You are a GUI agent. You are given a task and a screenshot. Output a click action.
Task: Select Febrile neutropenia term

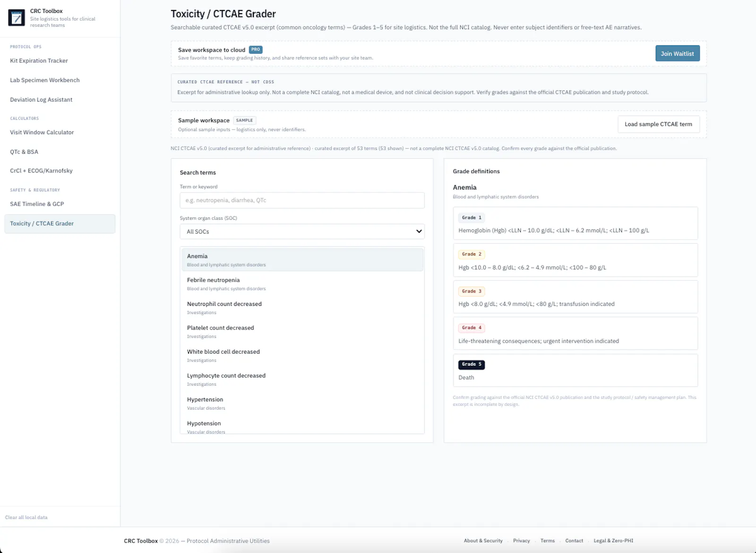tap(302, 284)
